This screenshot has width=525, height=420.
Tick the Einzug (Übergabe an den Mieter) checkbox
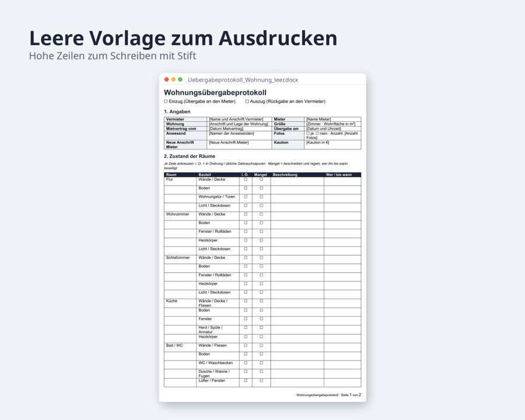(x=166, y=101)
